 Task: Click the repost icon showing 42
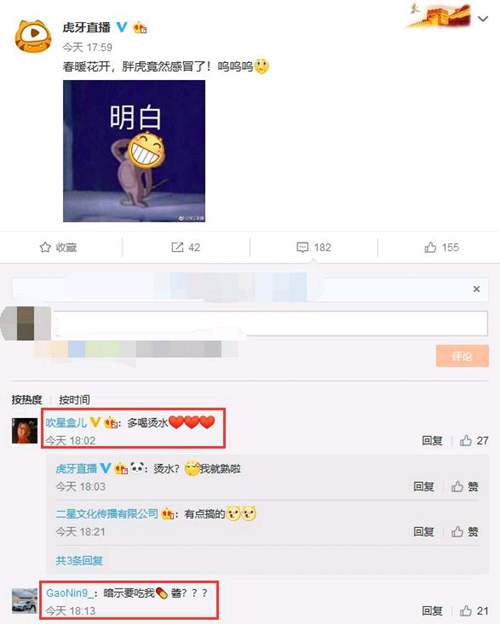[x=177, y=247]
